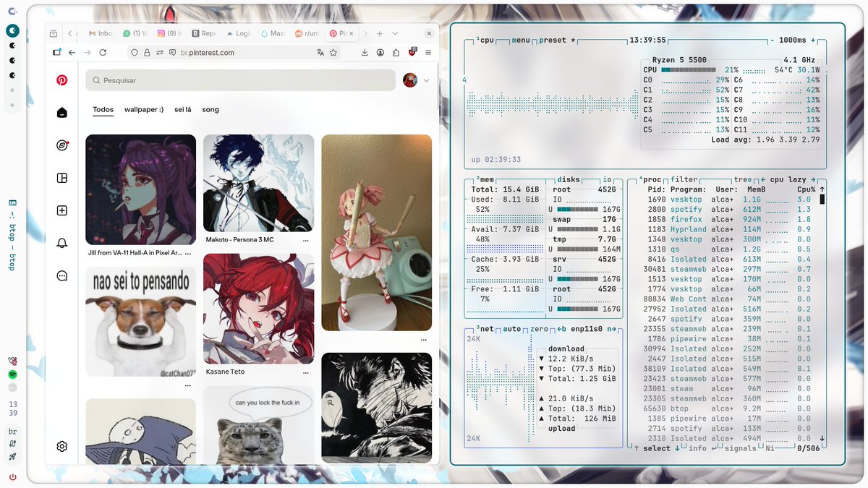Screen dimensions: 868x488
Task: Select the Todos board tab
Action: point(103,110)
